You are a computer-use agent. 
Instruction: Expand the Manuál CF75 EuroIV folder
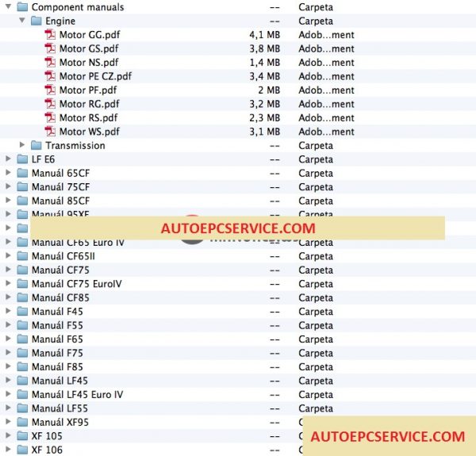tap(8, 283)
